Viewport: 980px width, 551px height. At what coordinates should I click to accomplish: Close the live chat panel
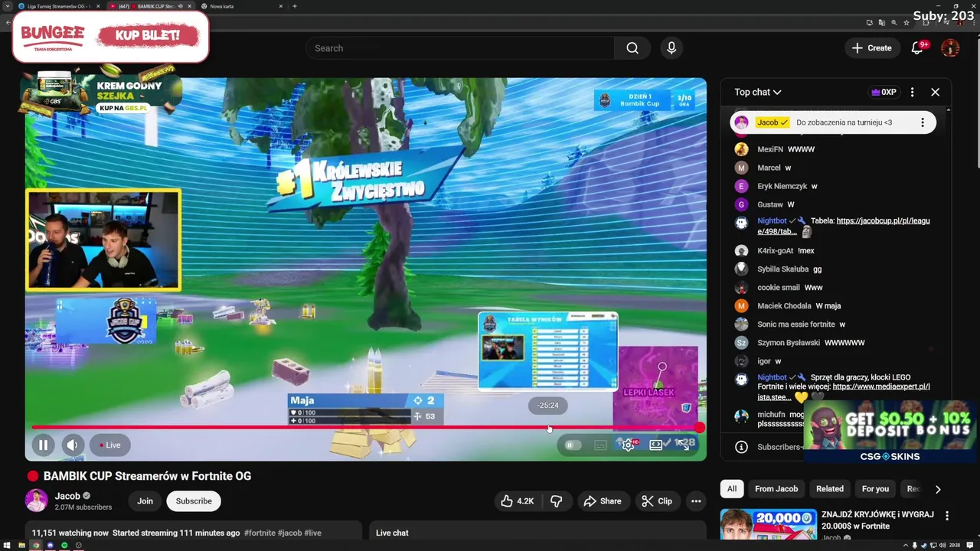tap(935, 92)
